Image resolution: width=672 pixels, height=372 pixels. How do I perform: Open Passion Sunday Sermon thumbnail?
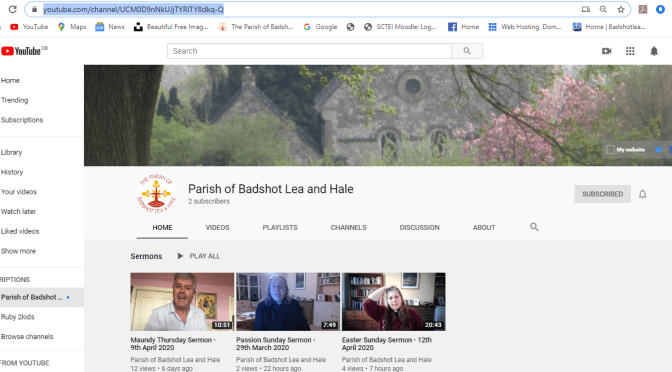click(x=288, y=302)
